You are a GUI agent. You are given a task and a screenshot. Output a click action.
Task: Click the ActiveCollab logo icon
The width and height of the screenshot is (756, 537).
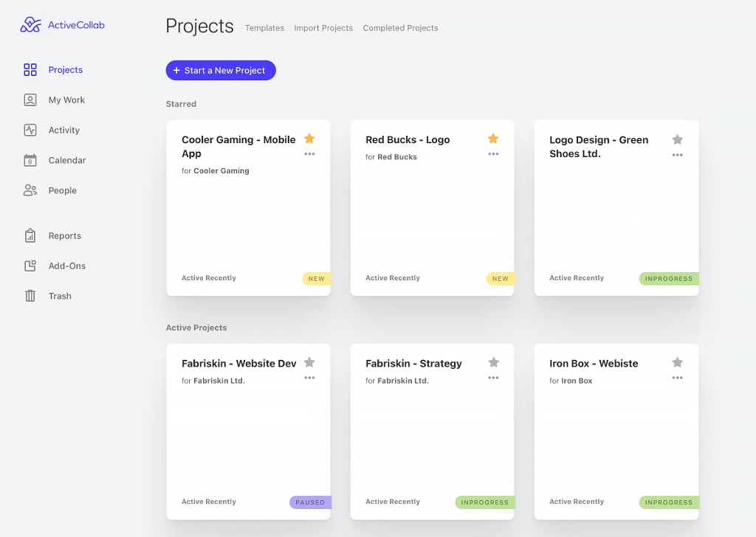30,24
